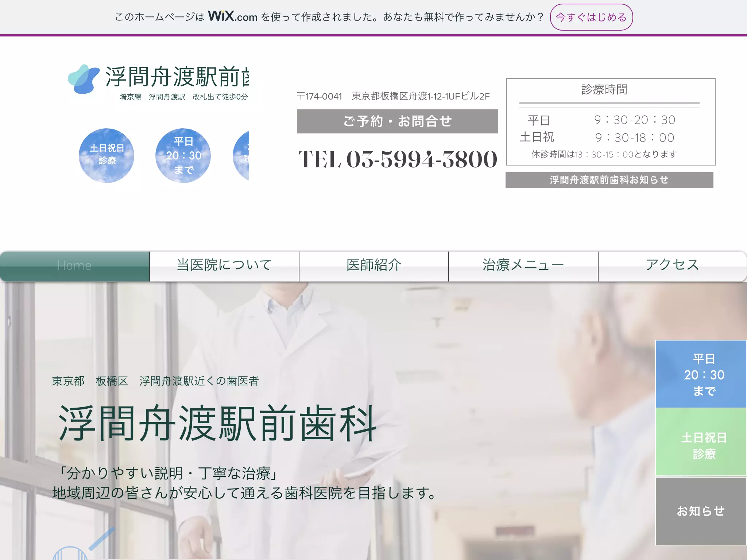Click the 診療時間 heading in hours box
The image size is (747, 560).
click(x=604, y=89)
